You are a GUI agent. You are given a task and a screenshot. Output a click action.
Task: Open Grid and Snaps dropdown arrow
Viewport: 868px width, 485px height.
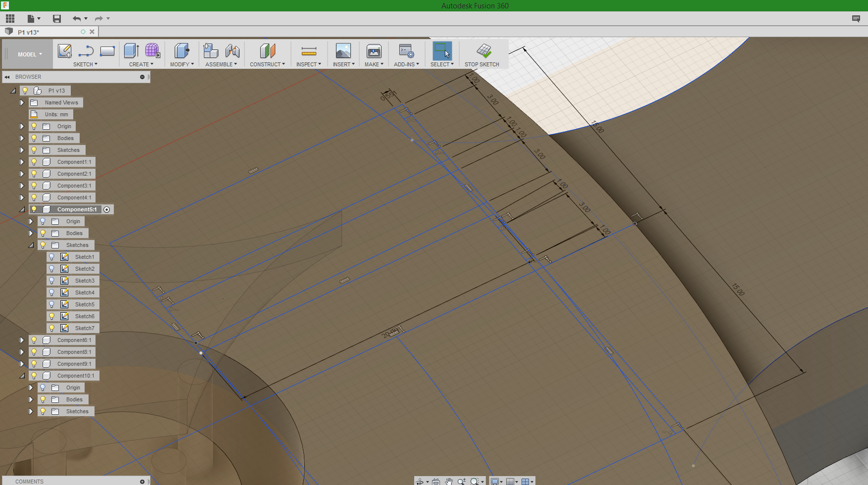pos(517,482)
